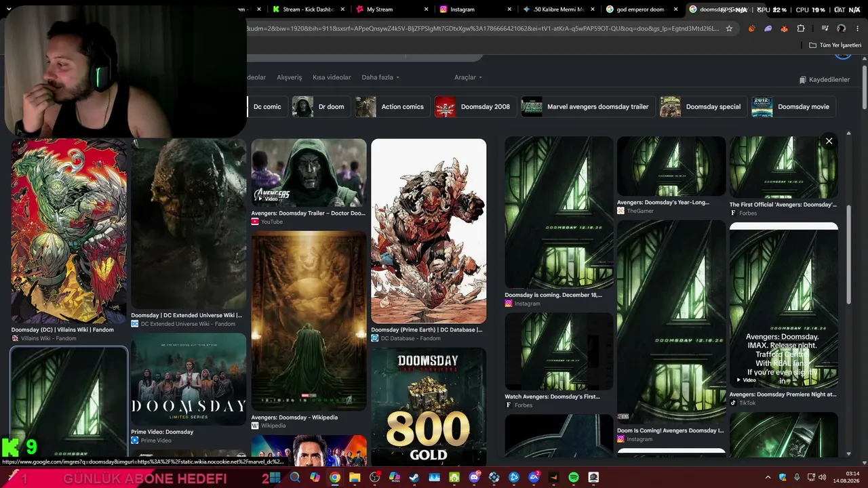Screen dimensions: 868x488
Task: Select the Doomsday special chip
Action: (703, 106)
